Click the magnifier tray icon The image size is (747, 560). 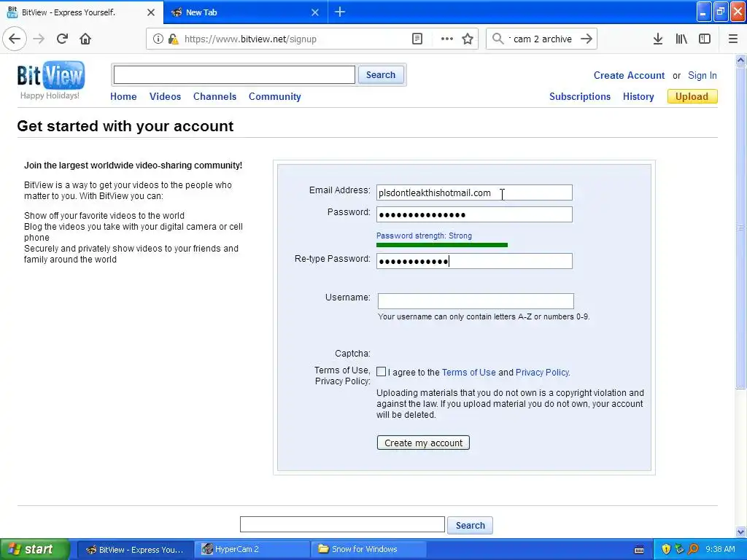(694, 550)
